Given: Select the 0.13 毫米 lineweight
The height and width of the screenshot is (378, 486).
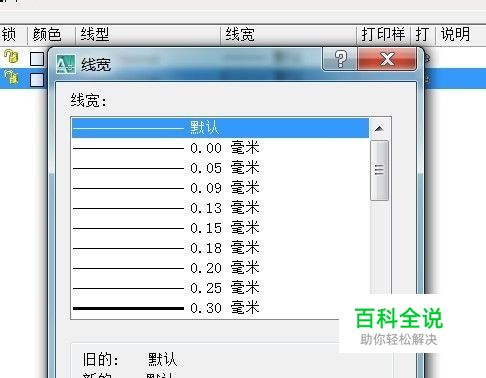Looking at the screenshot, I should pos(220,208).
